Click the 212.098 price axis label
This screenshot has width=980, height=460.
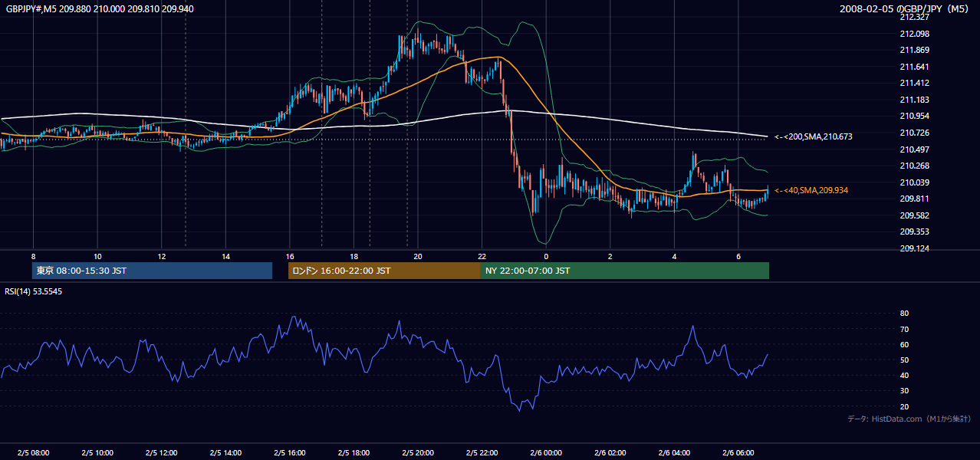[x=914, y=34]
